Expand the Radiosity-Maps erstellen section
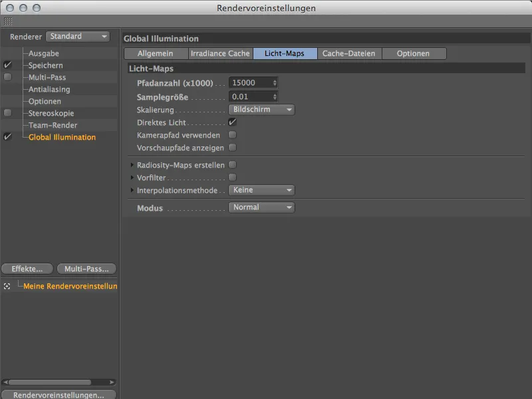Viewport: 532px width, 399px height. 132,165
